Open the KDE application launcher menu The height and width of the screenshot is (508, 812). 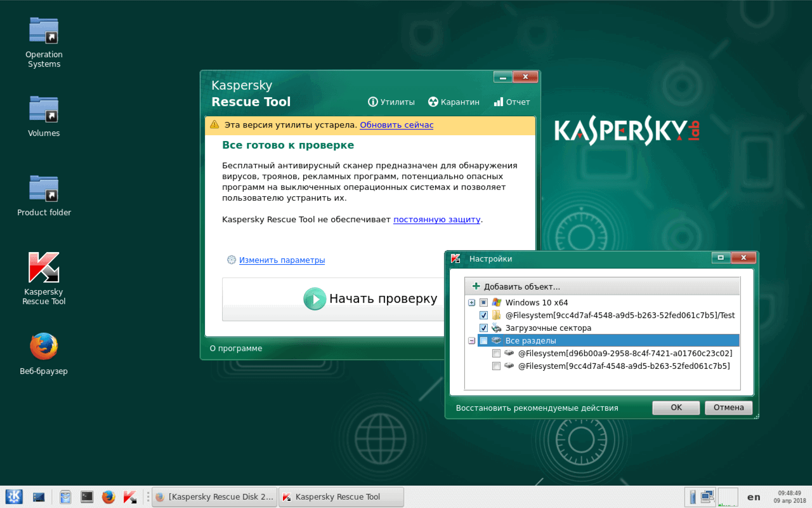(14, 497)
